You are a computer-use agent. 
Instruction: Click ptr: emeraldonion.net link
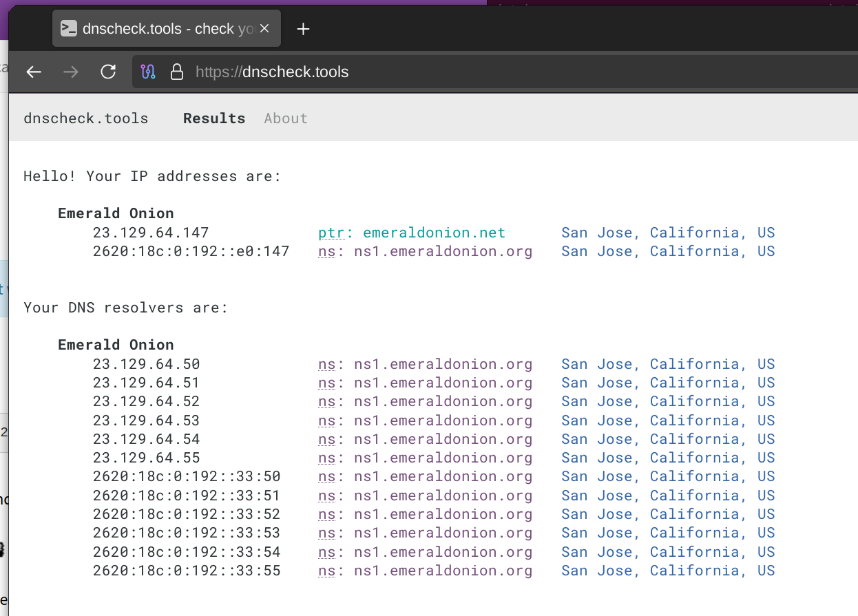click(x=412, y=233)
